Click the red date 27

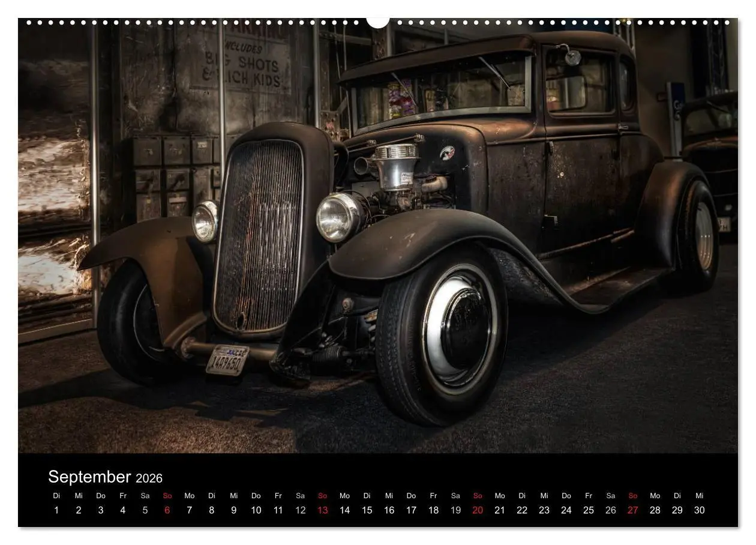point(633,510)
